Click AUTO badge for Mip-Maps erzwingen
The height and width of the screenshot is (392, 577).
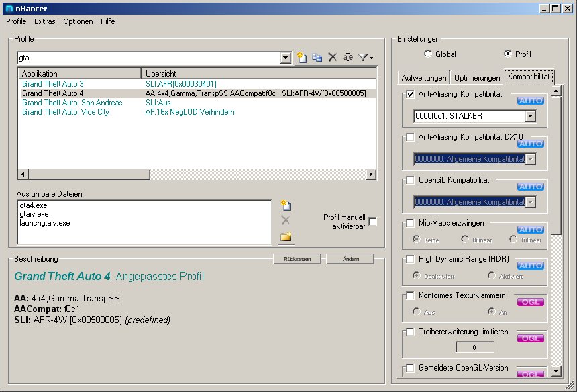[531, 230]
